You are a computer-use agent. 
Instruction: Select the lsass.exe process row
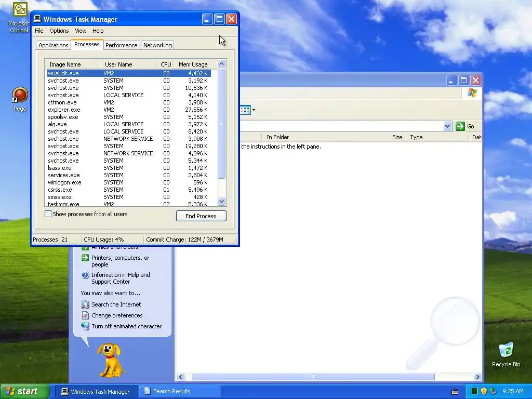129,168
